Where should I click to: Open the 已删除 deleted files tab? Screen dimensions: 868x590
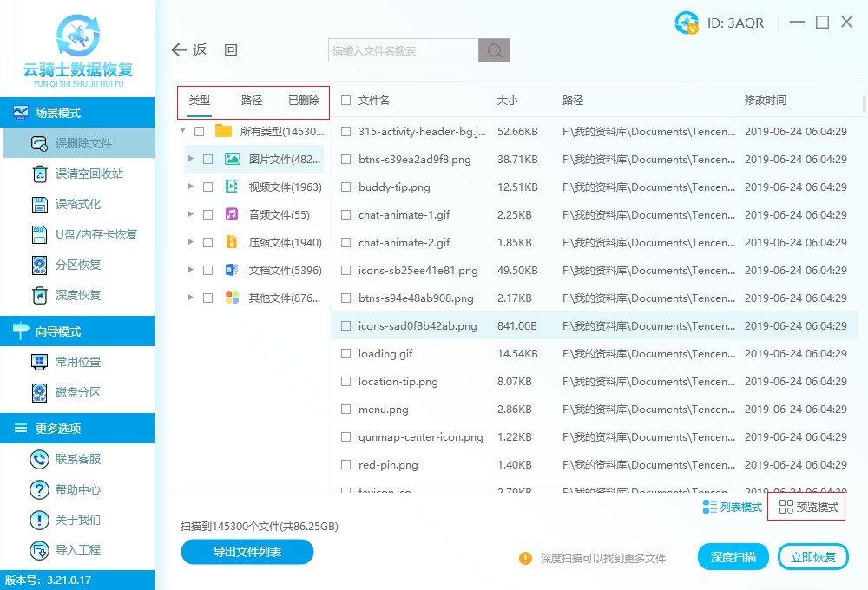click(303, 100)
